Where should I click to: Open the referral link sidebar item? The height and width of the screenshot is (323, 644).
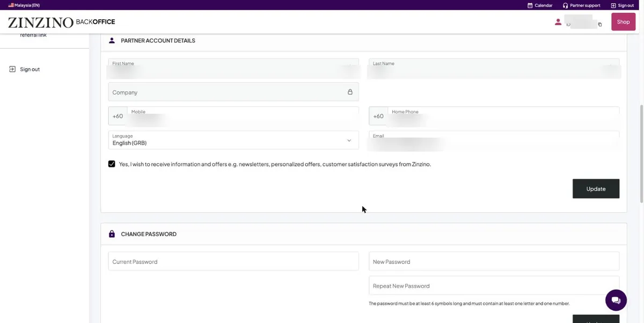pyautogui.click(x=33, y=35)
